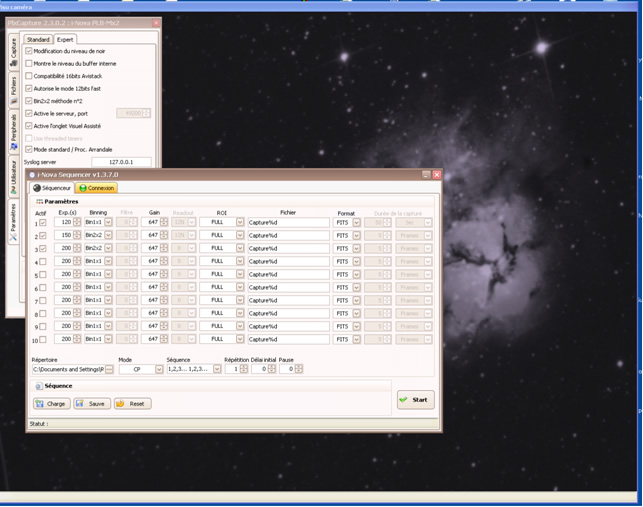Viewport: 643px width, 507px height.
Task: Click the Pause stepper arrows
Action: tap(299, 369)
